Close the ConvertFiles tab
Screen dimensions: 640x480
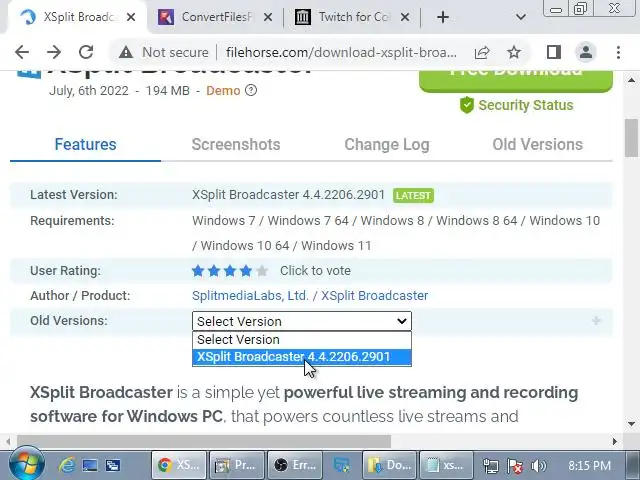(268, 17)
